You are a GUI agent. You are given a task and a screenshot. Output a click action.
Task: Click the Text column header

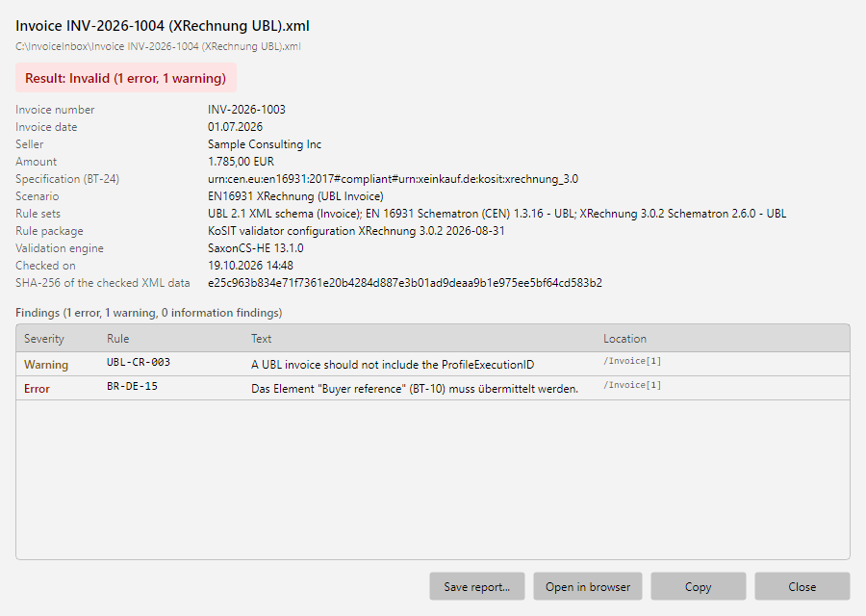[261, 339]
